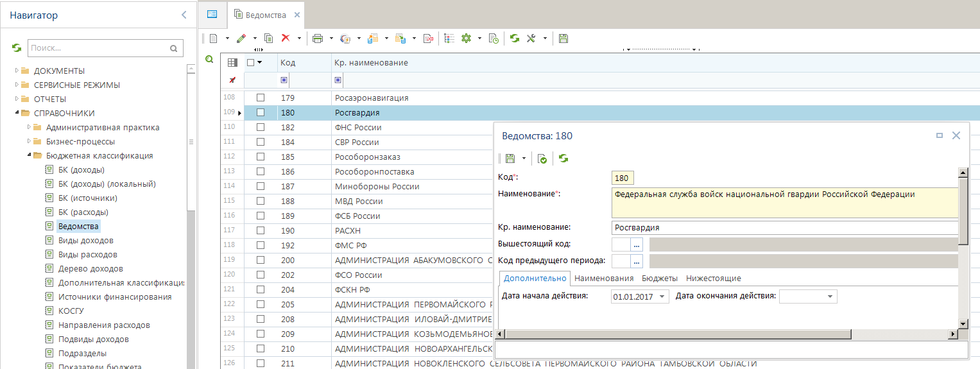Open БК (расходы) in Navigator tree
980x369 pixels.
pos(83,212)
